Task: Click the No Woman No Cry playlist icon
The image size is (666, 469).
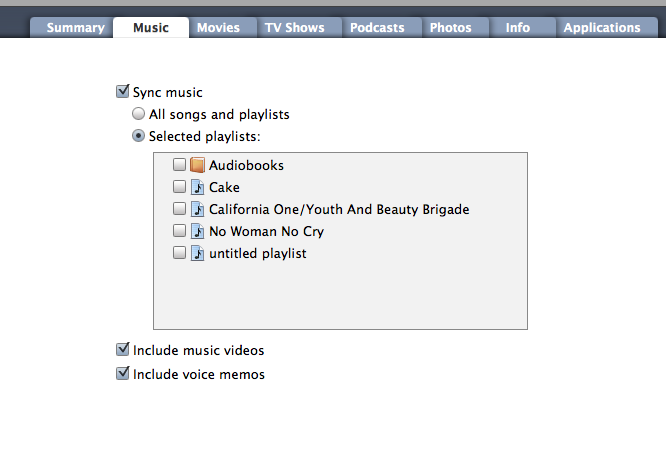Action: coord(197,231)
